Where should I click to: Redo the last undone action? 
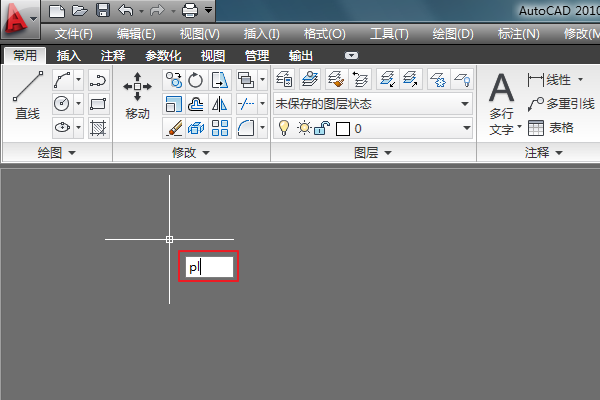[157, 11]
